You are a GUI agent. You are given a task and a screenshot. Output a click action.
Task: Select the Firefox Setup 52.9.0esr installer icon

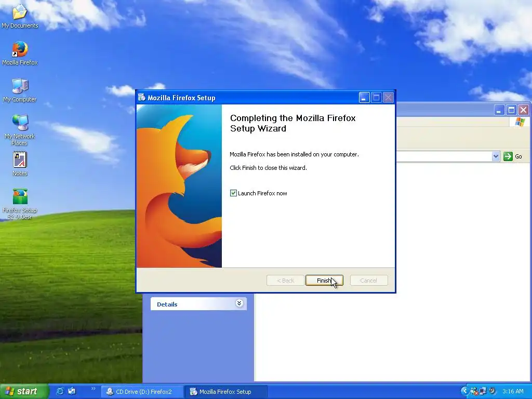pyautogui.click(x=20, y=204)
